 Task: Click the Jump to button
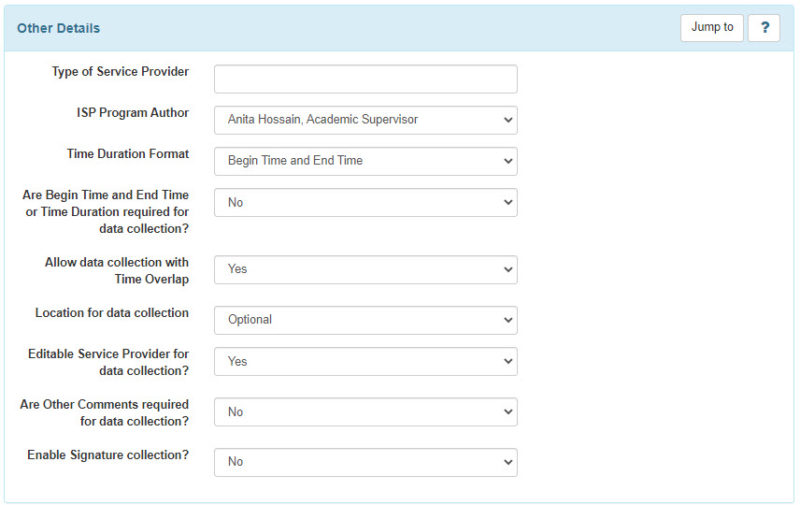[712, 28]
